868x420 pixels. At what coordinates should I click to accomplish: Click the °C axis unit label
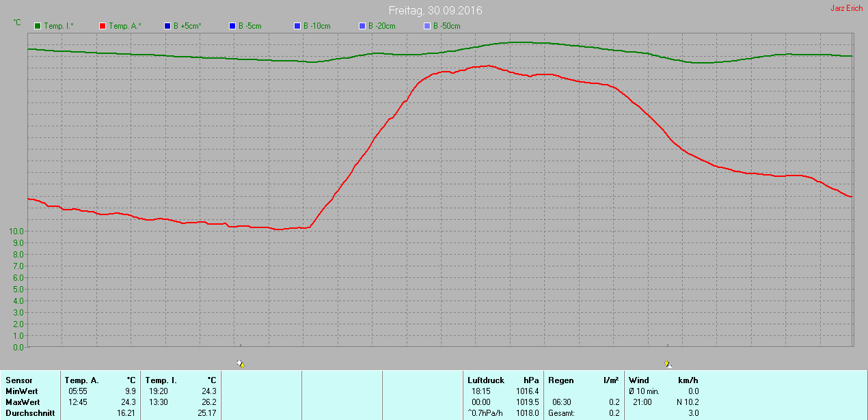(x=17, y=23)
